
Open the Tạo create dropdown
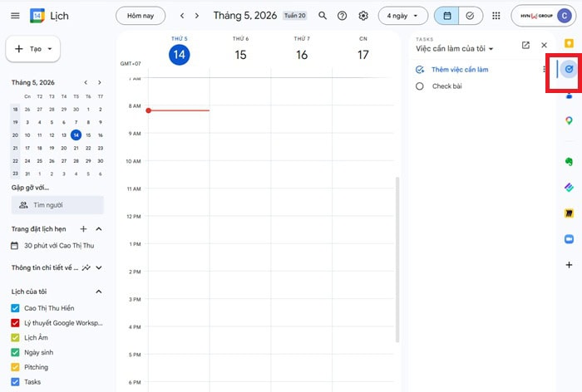point(33,48)
